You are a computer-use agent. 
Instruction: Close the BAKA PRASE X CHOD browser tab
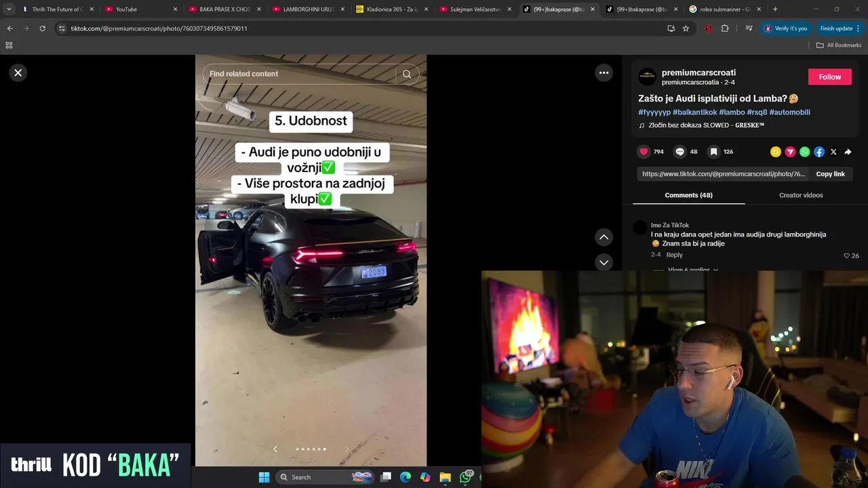pyautogui.click(x=258, y=9)
